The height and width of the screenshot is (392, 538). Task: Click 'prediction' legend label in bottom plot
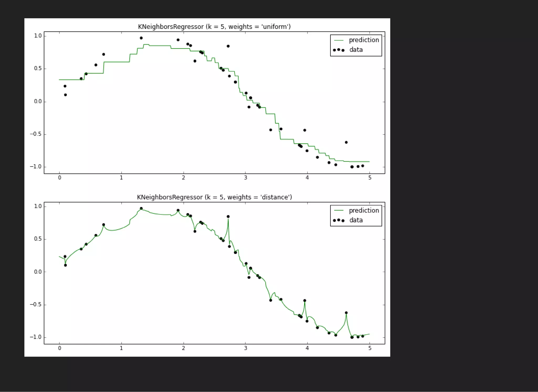[364, 210]
